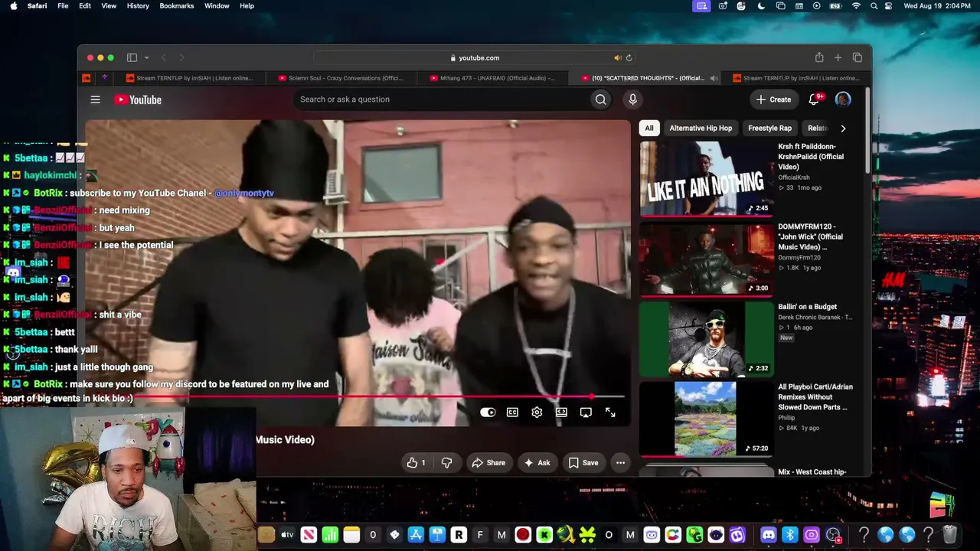Select the Freestyle Rap filter chip
The image size is (980, 551).
[x=769, y=129]
